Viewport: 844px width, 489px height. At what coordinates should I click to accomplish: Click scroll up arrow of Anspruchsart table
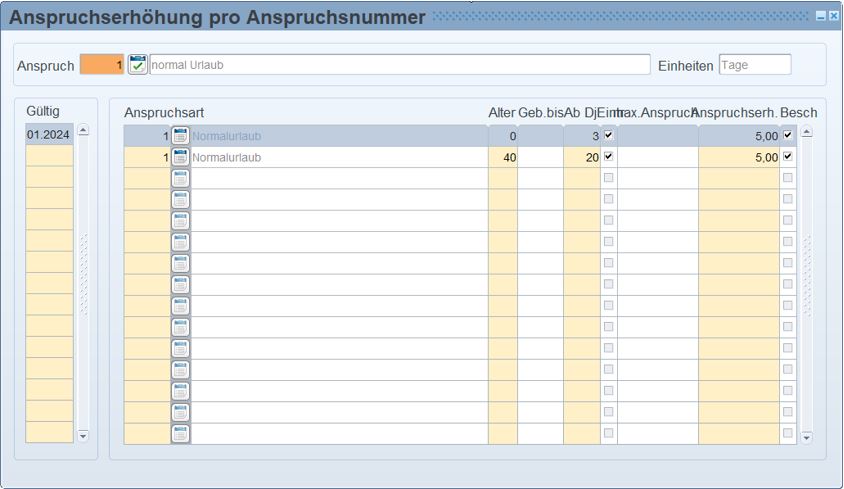point(807,132)
